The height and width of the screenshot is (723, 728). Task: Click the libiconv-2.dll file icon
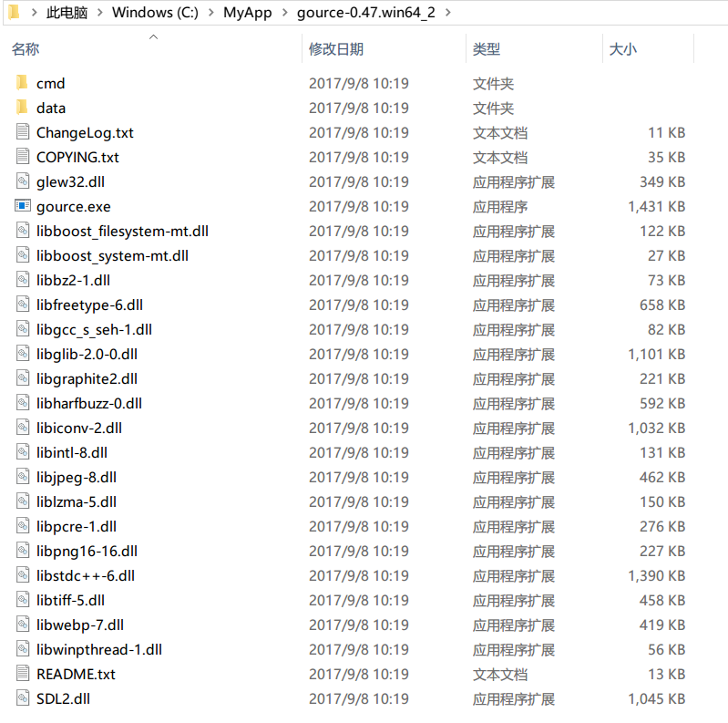pyautogui.click(x=23, y=428)
